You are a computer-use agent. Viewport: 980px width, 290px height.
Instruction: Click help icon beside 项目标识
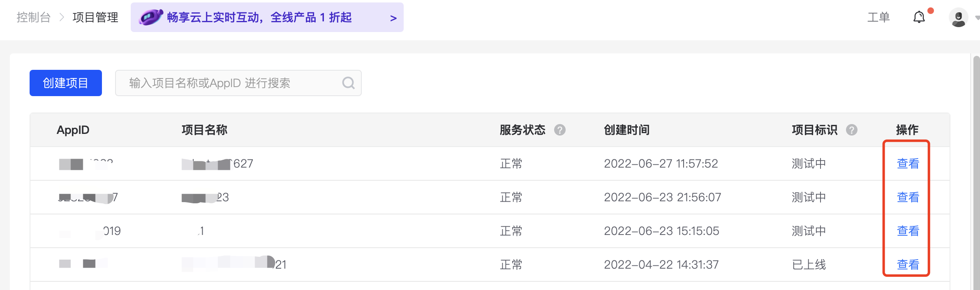851,130
